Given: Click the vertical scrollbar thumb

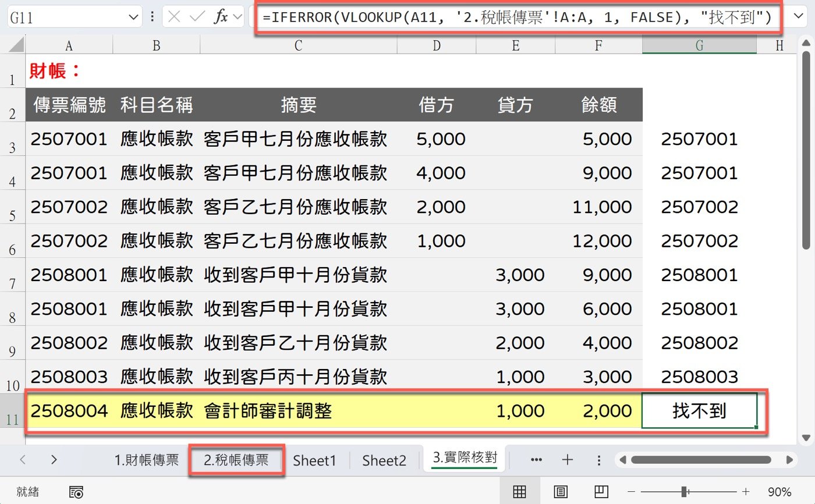Looking at the screenshot, I should coord(806,151).
